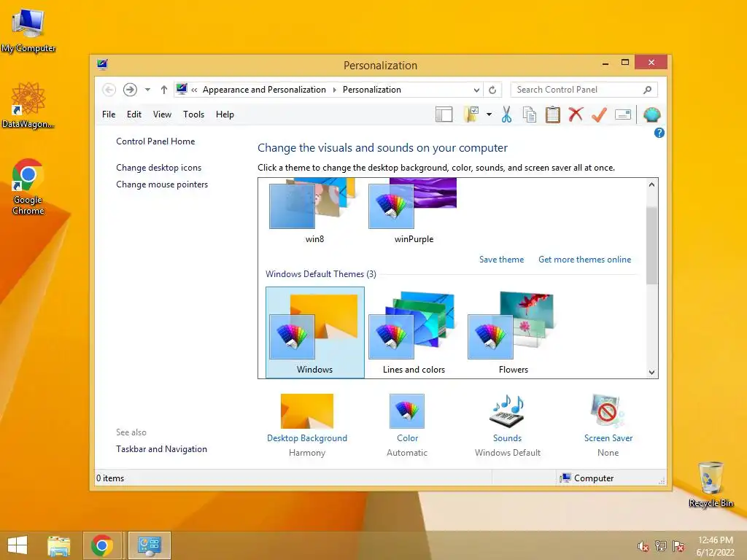The width and height of the screenshot is (747, 560).
Task: Click the Back navigation arrow
Action: [109, 90]
